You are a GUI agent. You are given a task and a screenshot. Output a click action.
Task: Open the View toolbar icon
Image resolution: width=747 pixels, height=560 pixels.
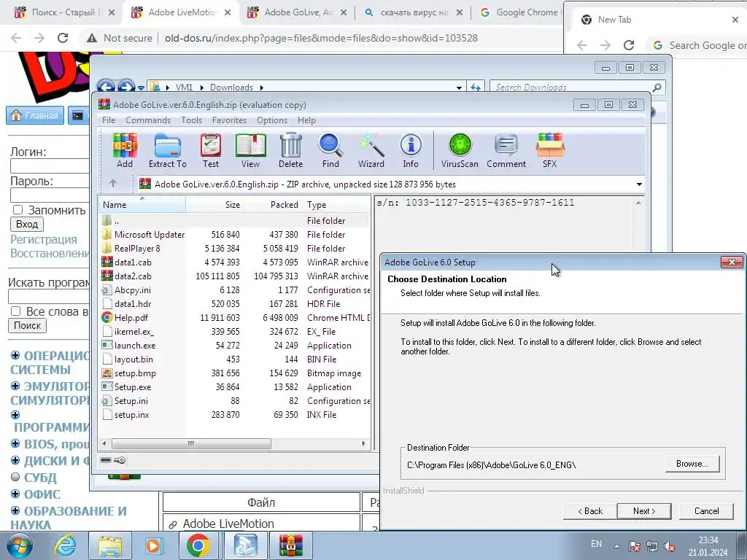pyautogui.click(x=251, y=150)
